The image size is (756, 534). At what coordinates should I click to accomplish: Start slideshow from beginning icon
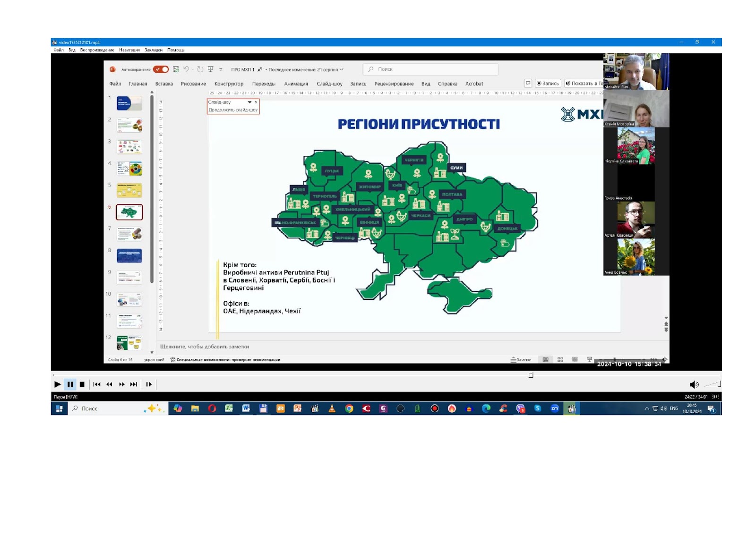point(211,69)
